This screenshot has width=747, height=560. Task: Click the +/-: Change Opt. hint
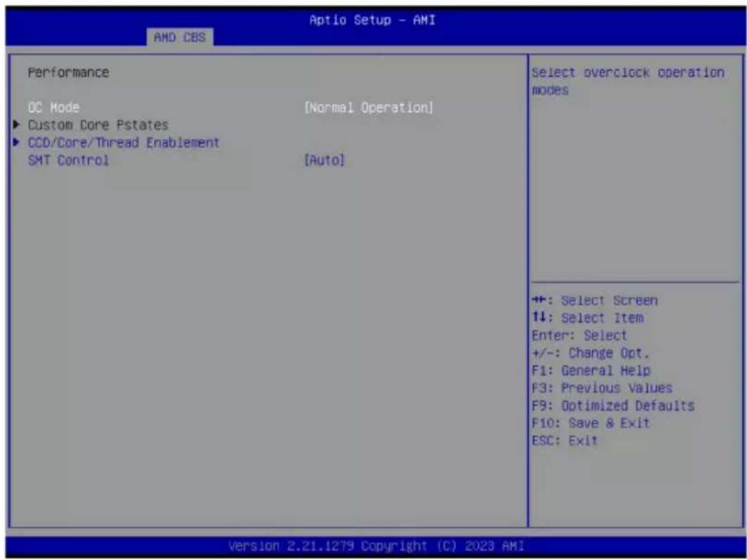click(x=590, y=353)
